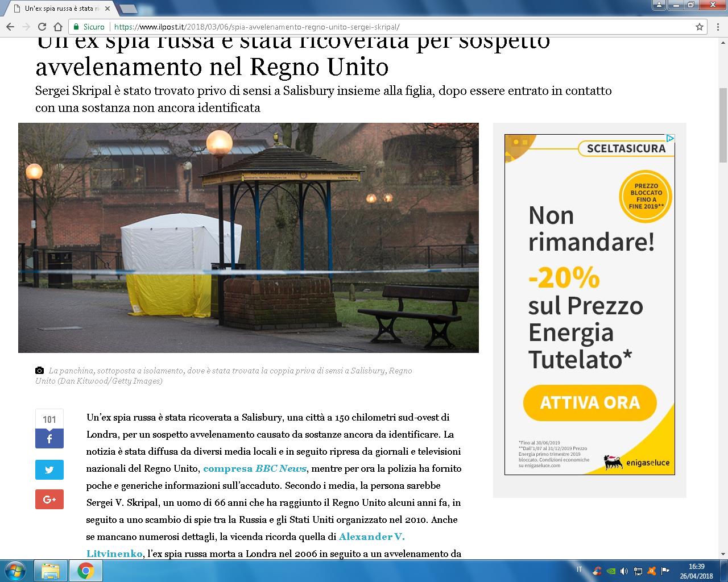
Task: Share the article on Google+
Action: point(49,500)
